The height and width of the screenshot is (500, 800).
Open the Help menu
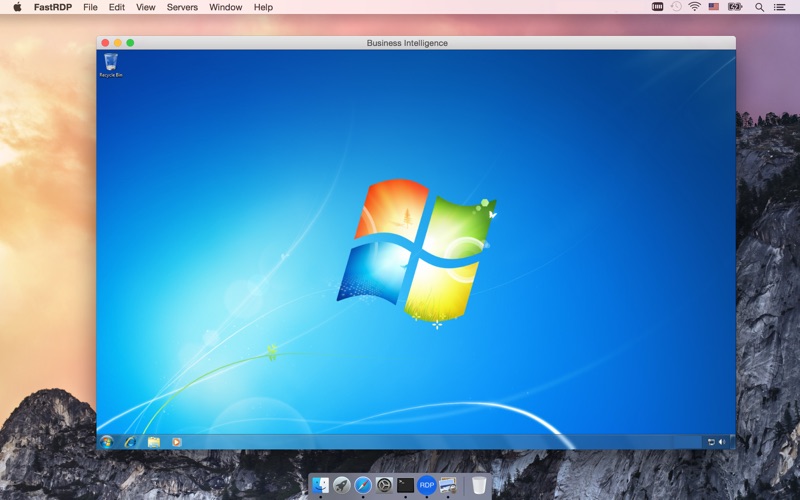(x=263, y=7)
